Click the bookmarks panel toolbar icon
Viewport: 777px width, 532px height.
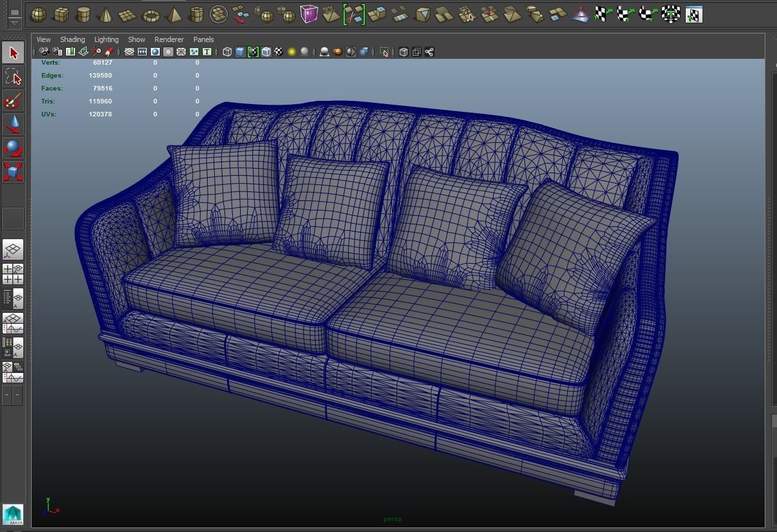pos(70,52)
